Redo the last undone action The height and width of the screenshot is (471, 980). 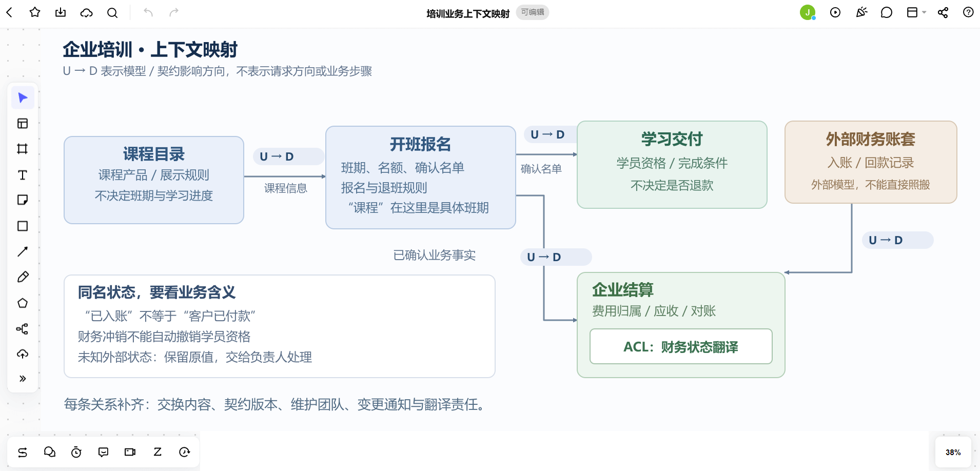[174, 12]
